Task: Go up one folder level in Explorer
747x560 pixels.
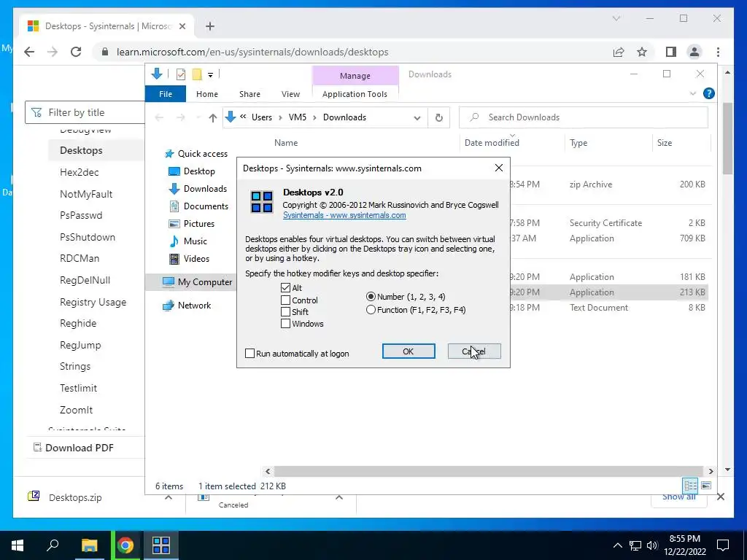Action: coord(213,117)
